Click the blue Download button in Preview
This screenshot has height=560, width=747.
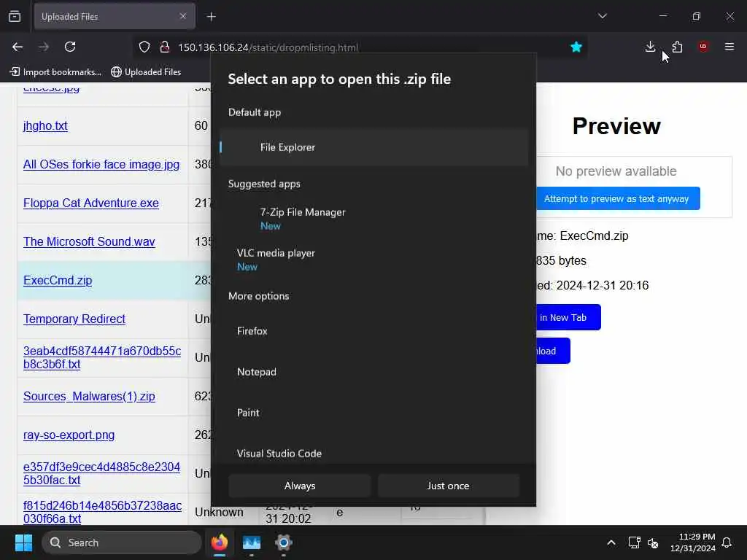[553, 351]
